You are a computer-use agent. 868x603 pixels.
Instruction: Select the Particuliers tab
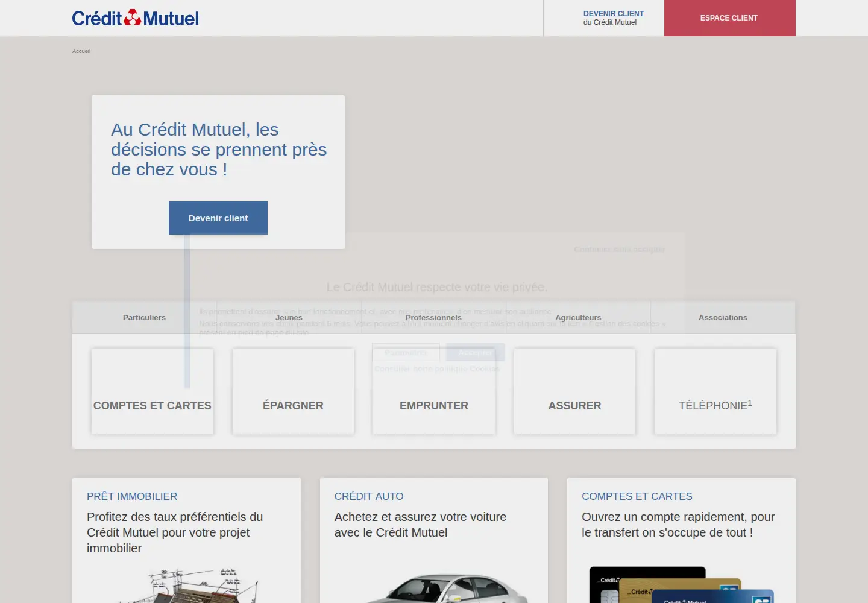coord(144,318)
